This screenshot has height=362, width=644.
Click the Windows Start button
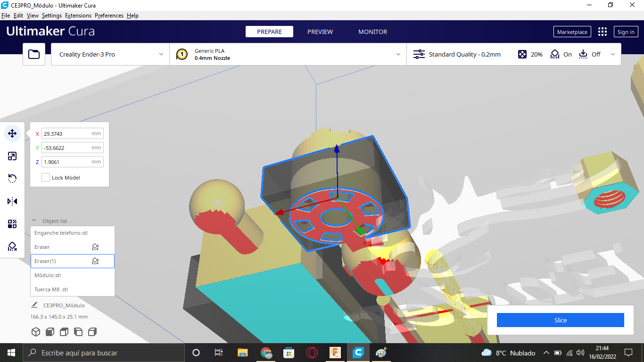11,353
